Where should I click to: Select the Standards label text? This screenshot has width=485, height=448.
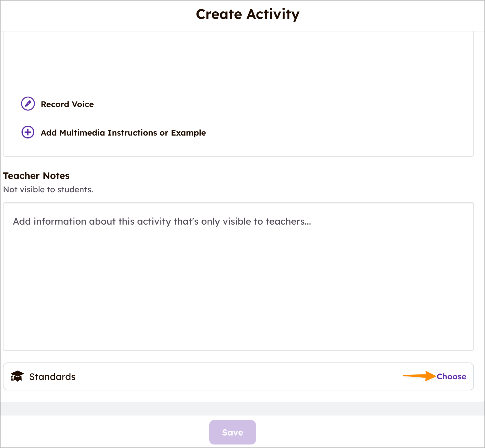click(52, 377)
